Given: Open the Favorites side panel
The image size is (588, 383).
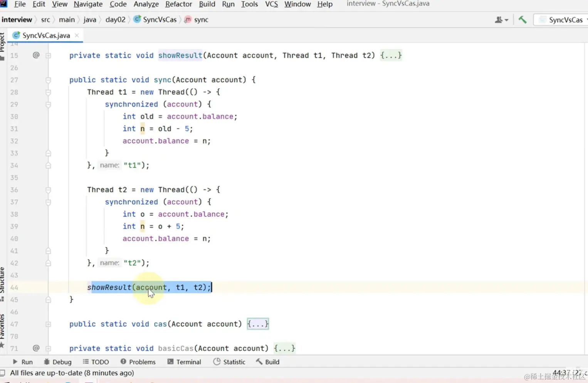Looking at the screenshot, I should click(x=2, y=331).
